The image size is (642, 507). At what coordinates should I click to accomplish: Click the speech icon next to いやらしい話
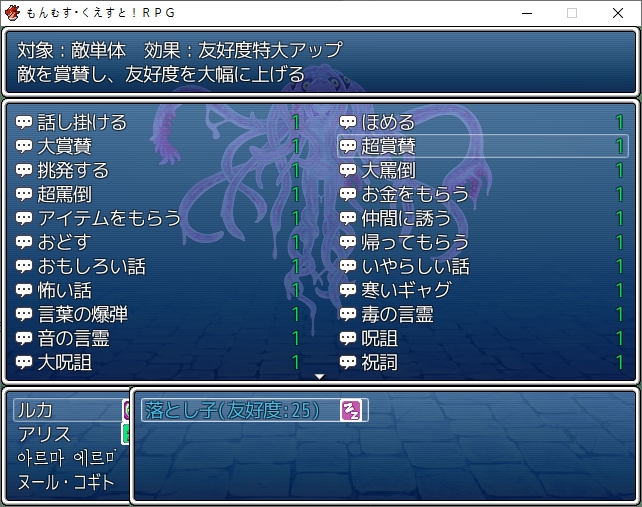tap(348, 267)
